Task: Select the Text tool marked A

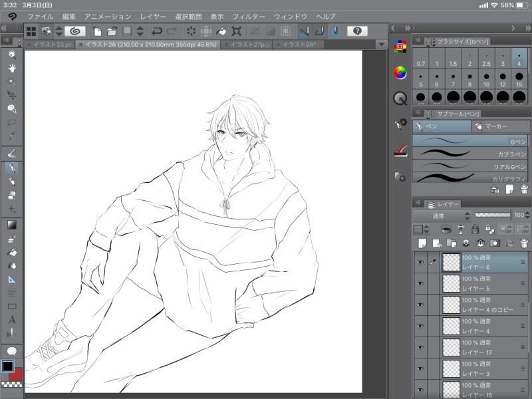Action: coord(12,319)
